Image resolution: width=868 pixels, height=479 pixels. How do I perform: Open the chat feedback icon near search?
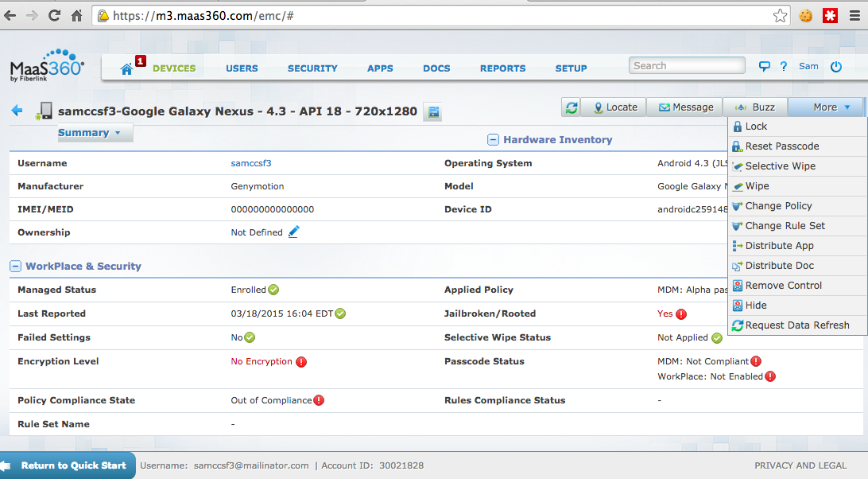(764, 67)
